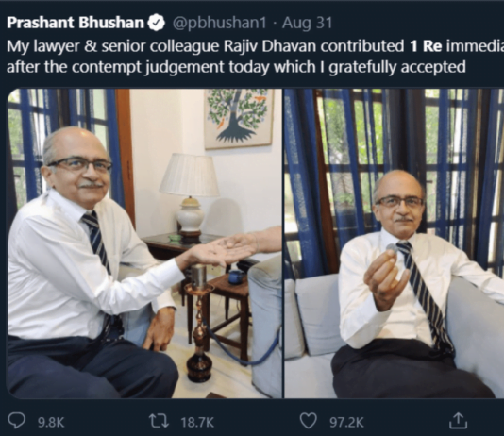Viewport: 504px width, 436px height.
Task: Open the Prashant Bhushan profile name link
Action: coord(76,23)
